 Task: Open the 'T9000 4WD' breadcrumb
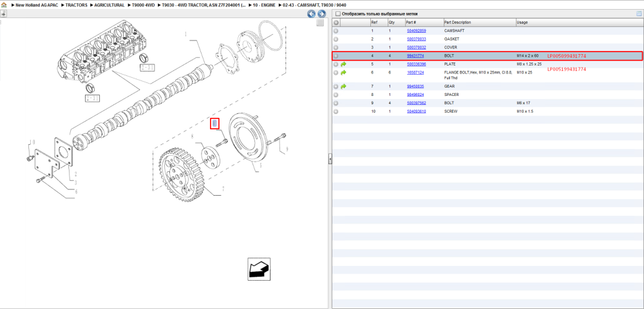[142, 5]
